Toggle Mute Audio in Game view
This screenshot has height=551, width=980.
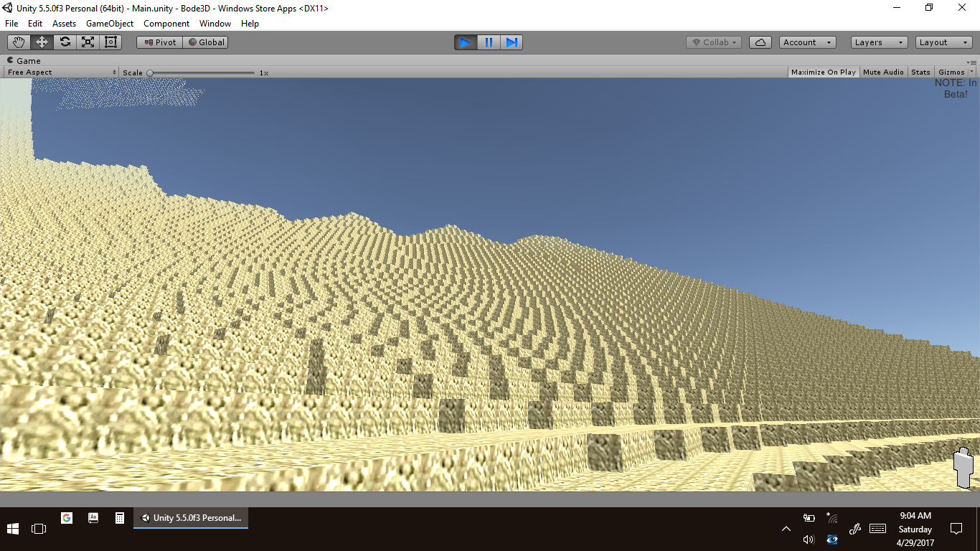(883, 72)
